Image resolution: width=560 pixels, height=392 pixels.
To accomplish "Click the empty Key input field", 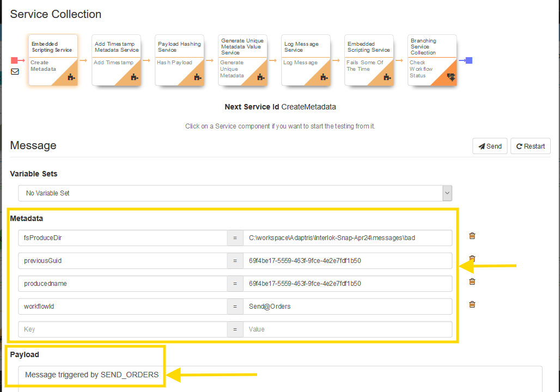I will point(123,329).
